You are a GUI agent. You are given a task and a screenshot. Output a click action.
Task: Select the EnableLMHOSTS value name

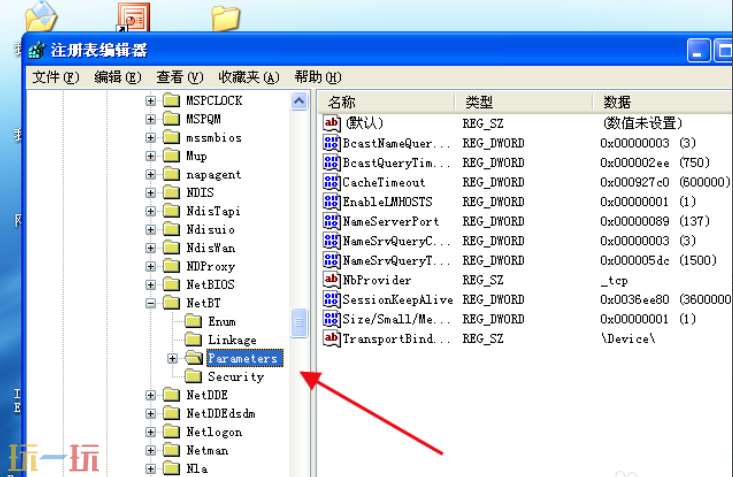(388, 202)
